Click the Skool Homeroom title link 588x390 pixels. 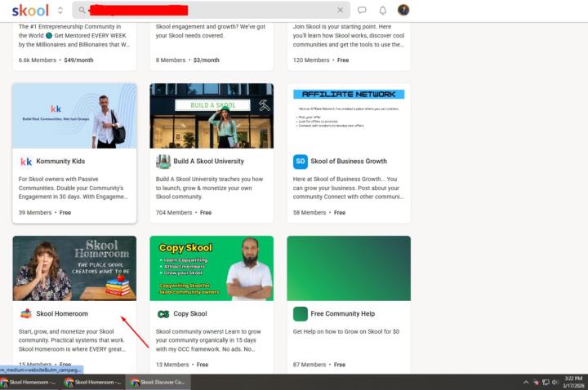coord(62,314)
